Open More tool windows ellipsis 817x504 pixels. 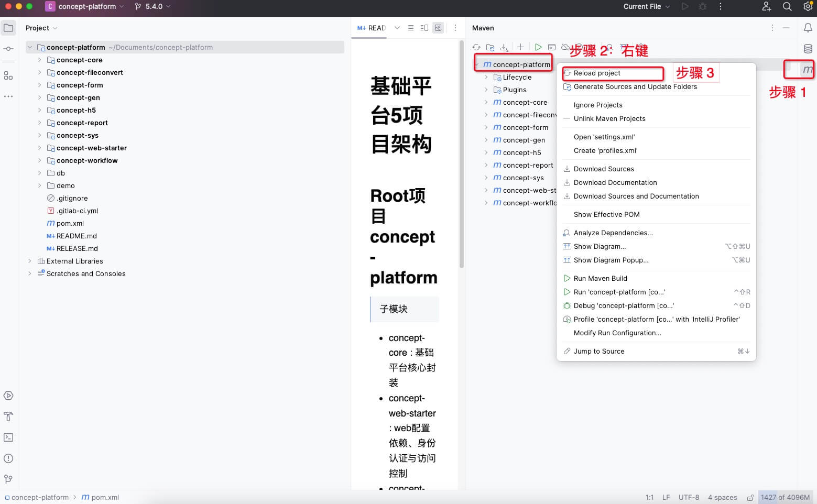8,96
